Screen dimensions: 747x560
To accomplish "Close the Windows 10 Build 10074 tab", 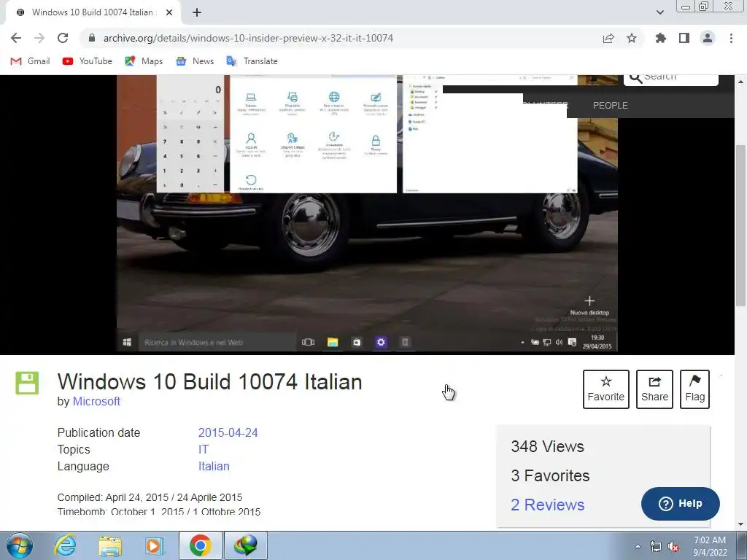I will (169, 12).
